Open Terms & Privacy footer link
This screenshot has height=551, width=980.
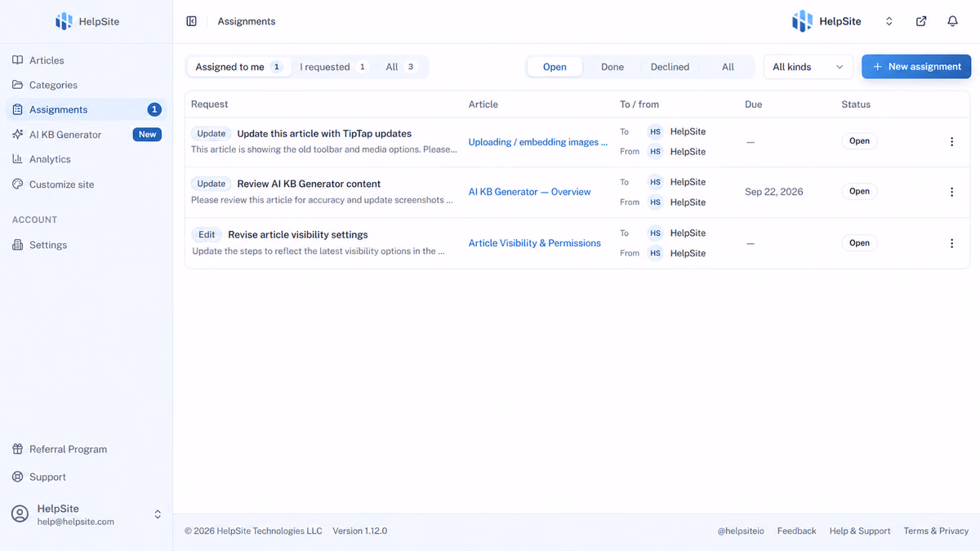936,531
